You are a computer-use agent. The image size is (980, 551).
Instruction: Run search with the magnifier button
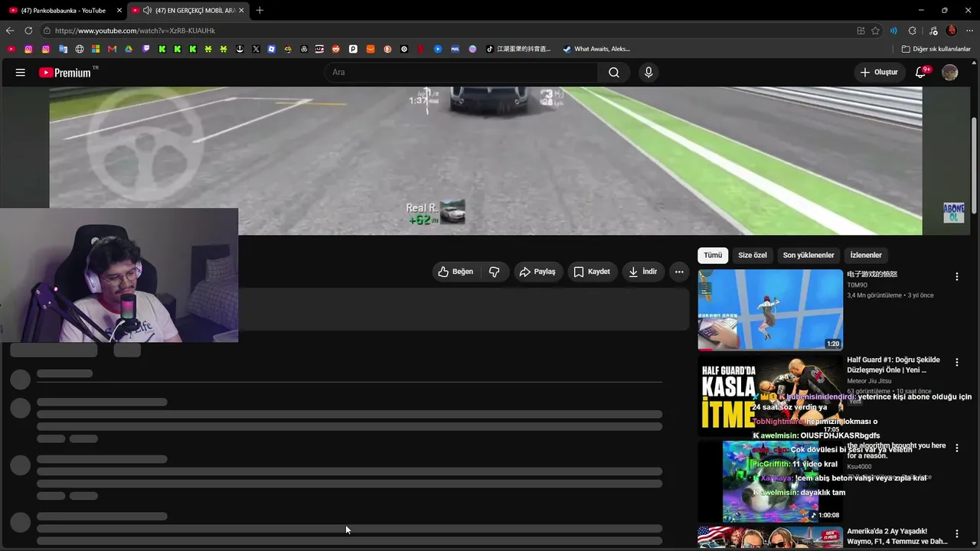pos(614,73)
